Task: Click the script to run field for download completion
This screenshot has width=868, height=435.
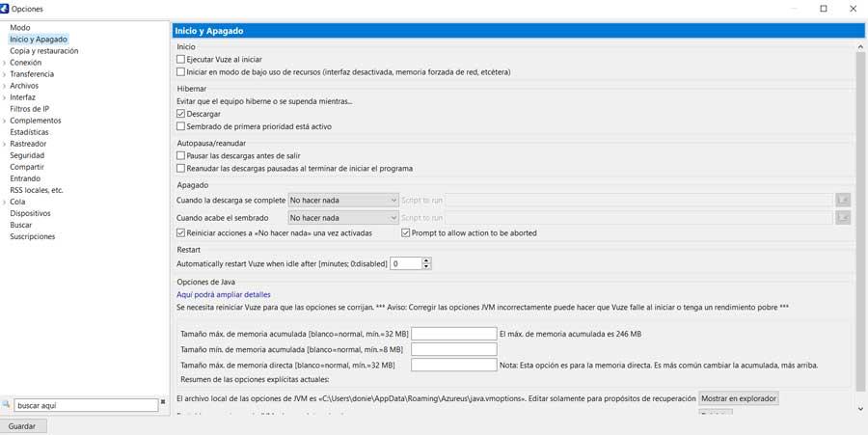Action: [x=639, y=200]
